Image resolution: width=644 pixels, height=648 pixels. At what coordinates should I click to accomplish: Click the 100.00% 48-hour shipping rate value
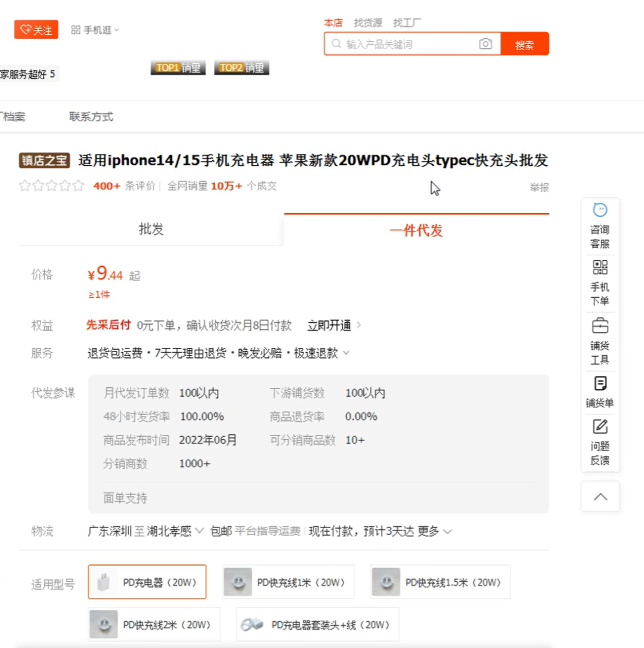tap(202, 416)
